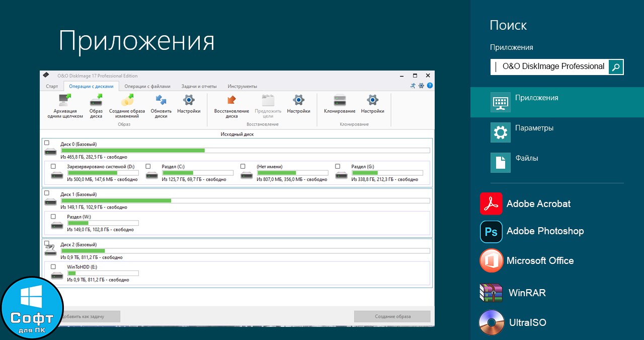This screenshot has height=340, width=644.
Task: Check the (Нет имени) partition checkbox
Action: [243, 166]
